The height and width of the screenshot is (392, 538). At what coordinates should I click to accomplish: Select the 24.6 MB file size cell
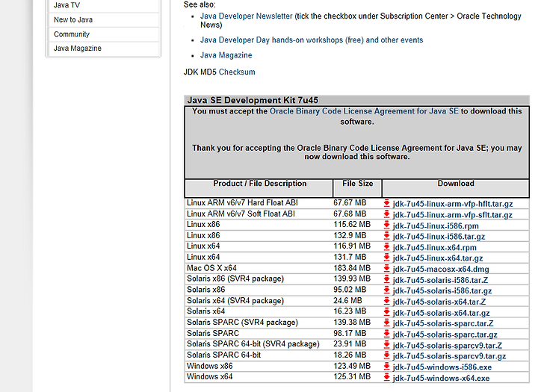coord(348,301)
